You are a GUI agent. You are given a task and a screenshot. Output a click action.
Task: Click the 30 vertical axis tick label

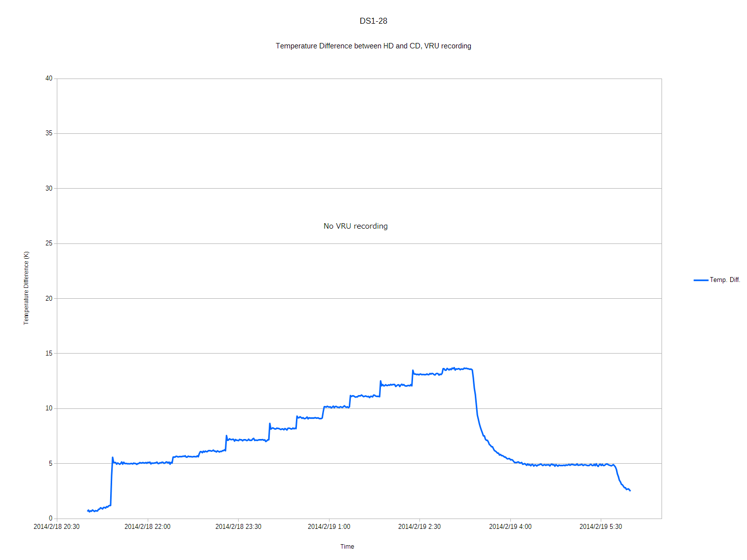point(49,188)
